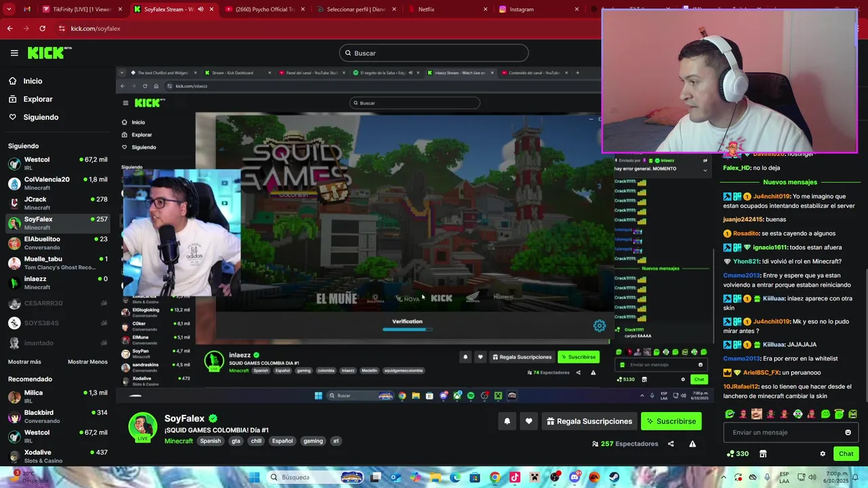Open Chrome from the Windows taskbar
The width and height of the screenshot is (868, 488).
(495, 477)
